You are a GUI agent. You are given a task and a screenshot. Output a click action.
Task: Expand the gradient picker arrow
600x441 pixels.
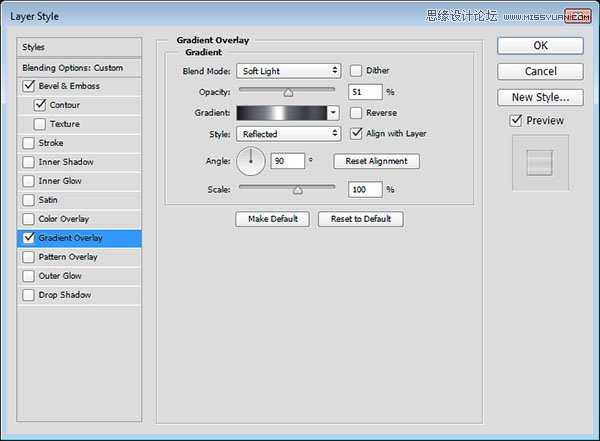334,113
